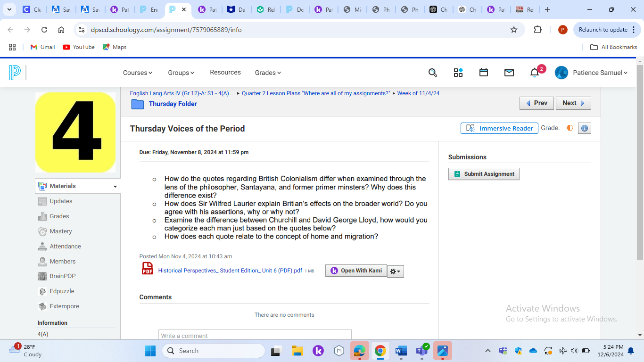This screenshot has width=644, height=362.
Task: Navigate back in the browser
Action: [10, 30]
